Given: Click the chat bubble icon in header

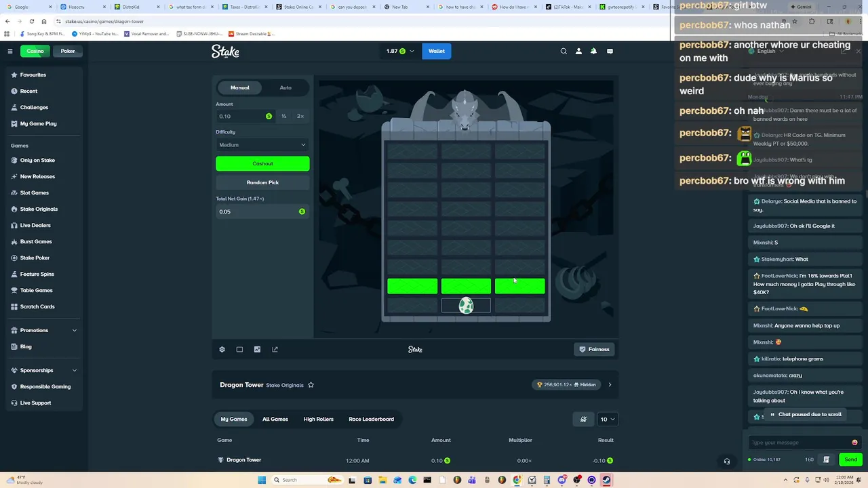Looking at the screenshot, I should click(610, 51).
